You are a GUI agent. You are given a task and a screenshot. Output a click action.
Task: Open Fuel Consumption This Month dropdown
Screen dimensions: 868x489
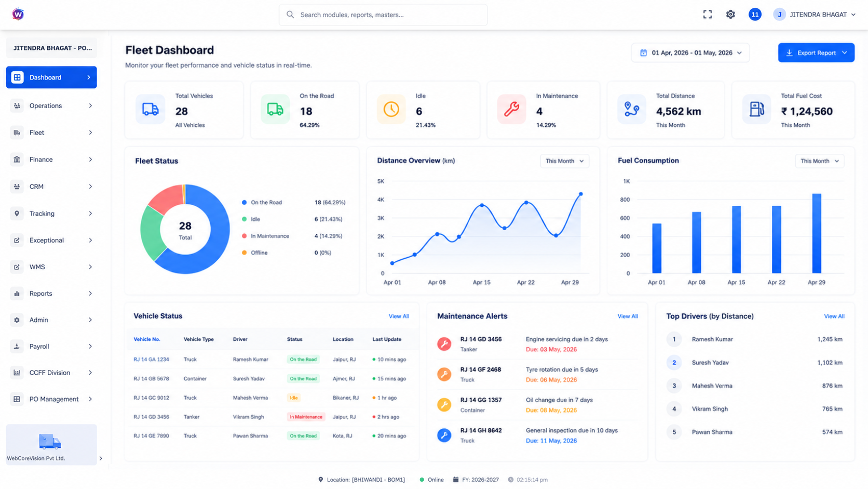[820, 161]
